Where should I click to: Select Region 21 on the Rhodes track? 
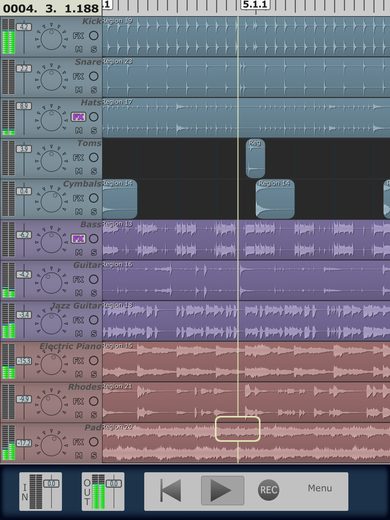(x=246, y=402)
